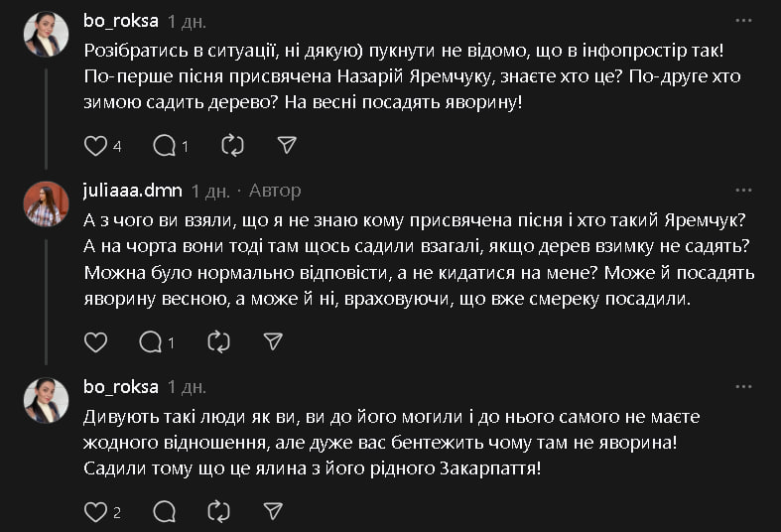Open juliaaa.dmn profile via username

point(133,190)
